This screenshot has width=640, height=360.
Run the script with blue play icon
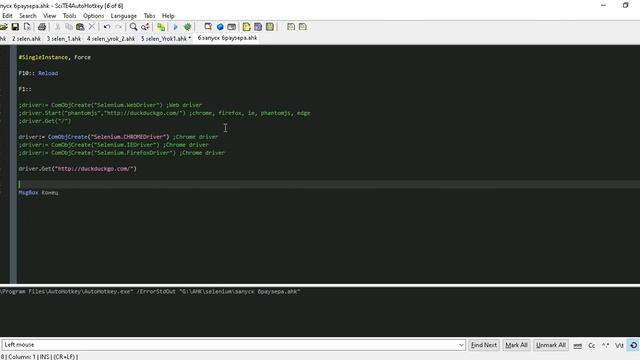coord(176,27)
